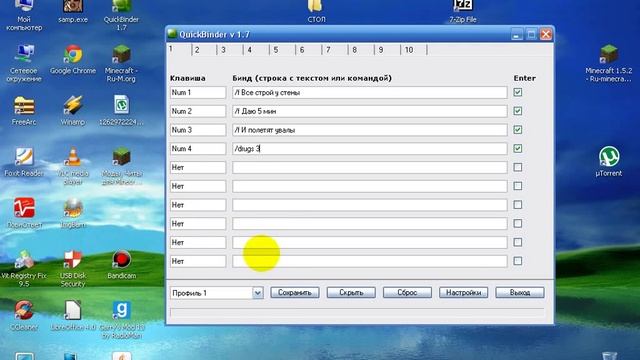The width and height of the screenshot is (640, 360).
Task: Open tab 8 in QuickBinder
Action: coord(361,50)
